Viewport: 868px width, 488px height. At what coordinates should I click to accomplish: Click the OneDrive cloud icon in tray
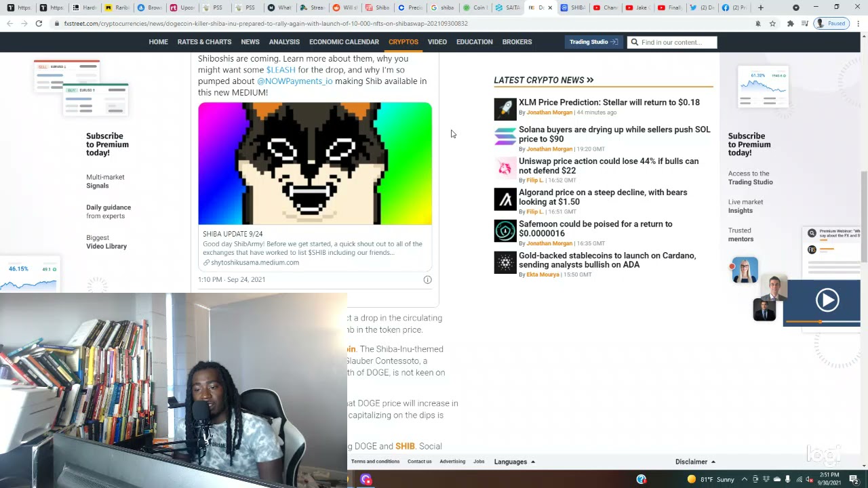[x=777, y=479]
